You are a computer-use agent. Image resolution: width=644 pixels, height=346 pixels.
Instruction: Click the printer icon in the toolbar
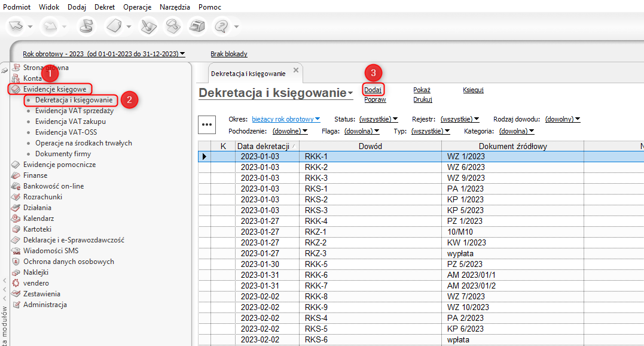coord(197,26)
